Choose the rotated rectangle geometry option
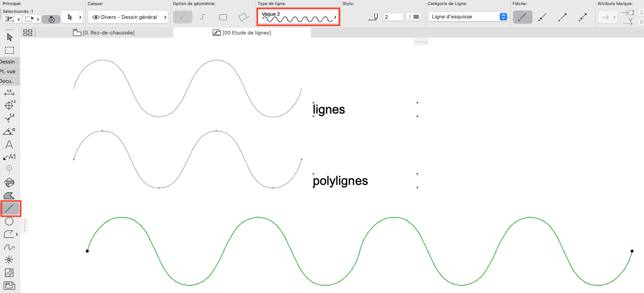This screenshot has width=644, height=293. (243, 17)
